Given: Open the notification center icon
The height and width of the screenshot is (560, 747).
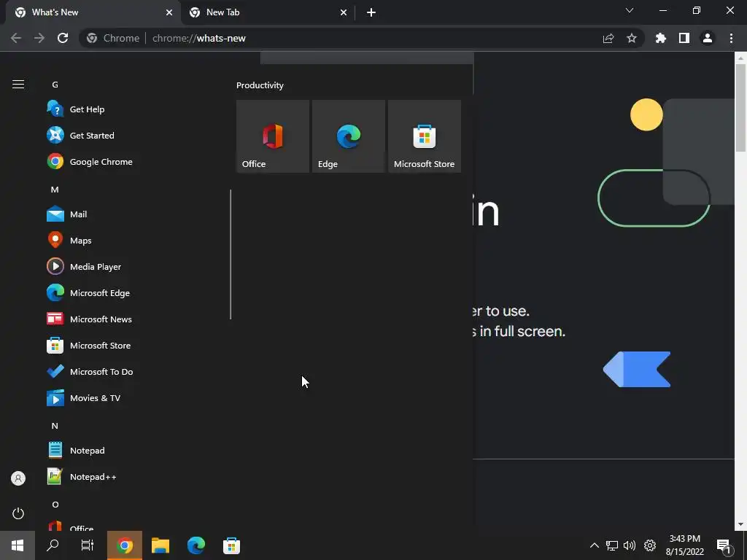Looking at the screenshot, I should pyautogui.click(x=724, y=545).
